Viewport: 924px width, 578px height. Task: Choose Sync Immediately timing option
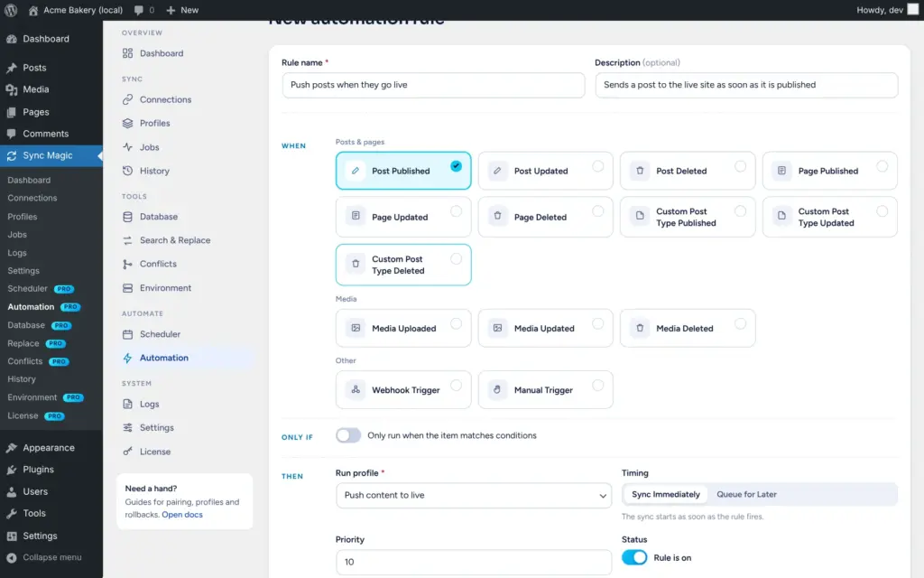666,494
